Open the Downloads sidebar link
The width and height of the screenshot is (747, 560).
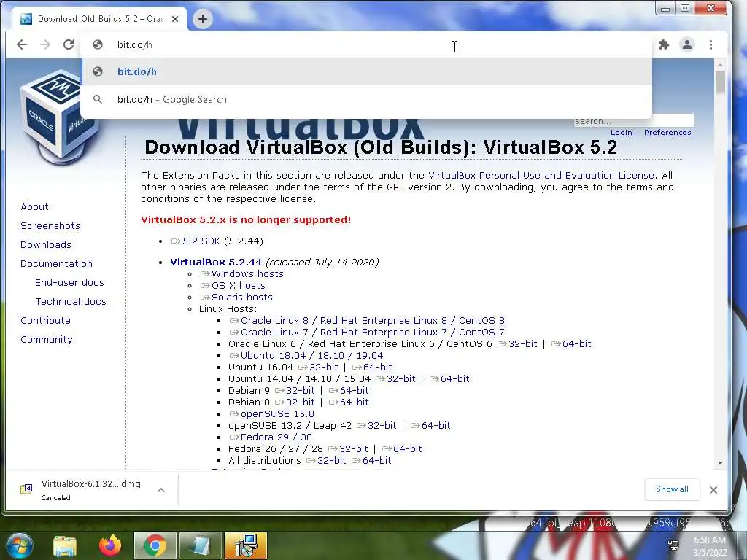click(x=46, y=245)
